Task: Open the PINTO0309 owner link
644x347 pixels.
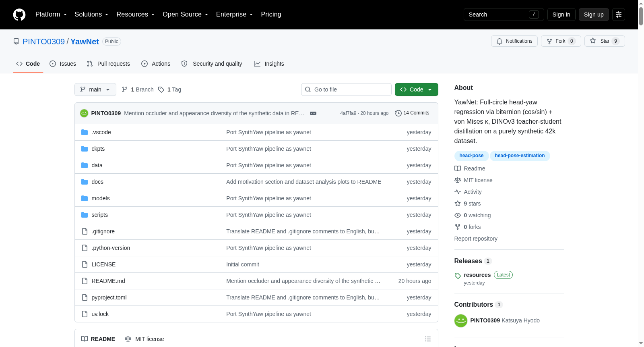Action: pos(43,42)
